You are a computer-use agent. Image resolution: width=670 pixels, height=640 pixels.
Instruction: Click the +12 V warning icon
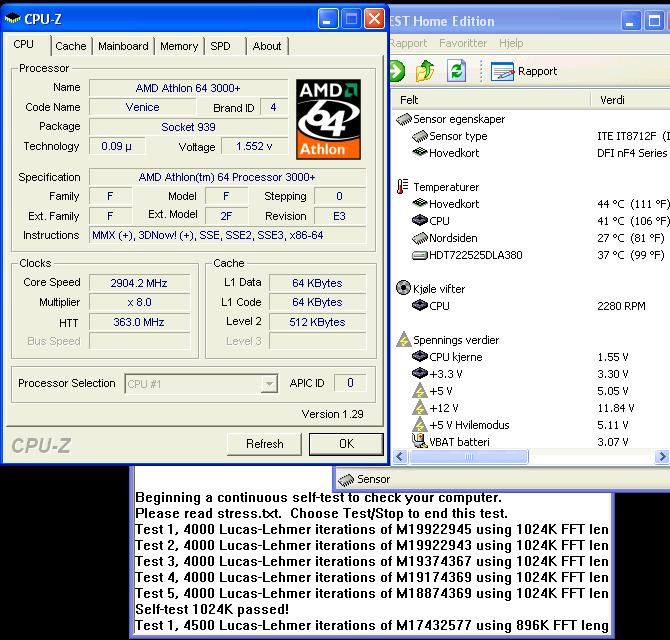pyautogui.click(x=420, y=408)
